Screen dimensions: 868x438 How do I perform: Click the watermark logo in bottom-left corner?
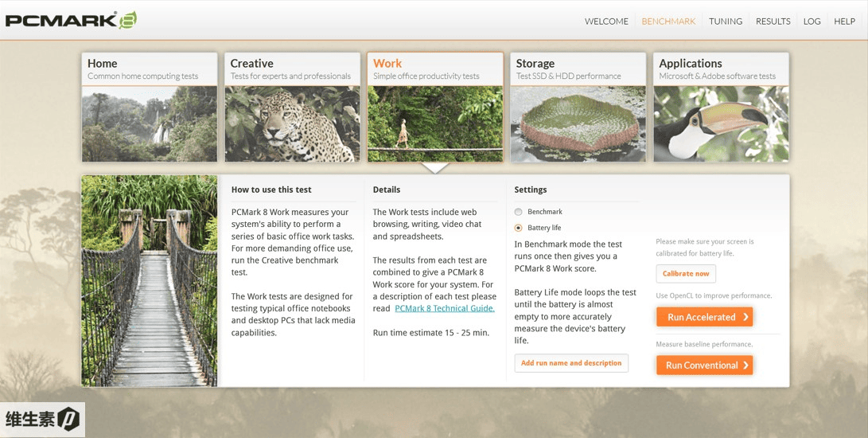coord(42,420)
